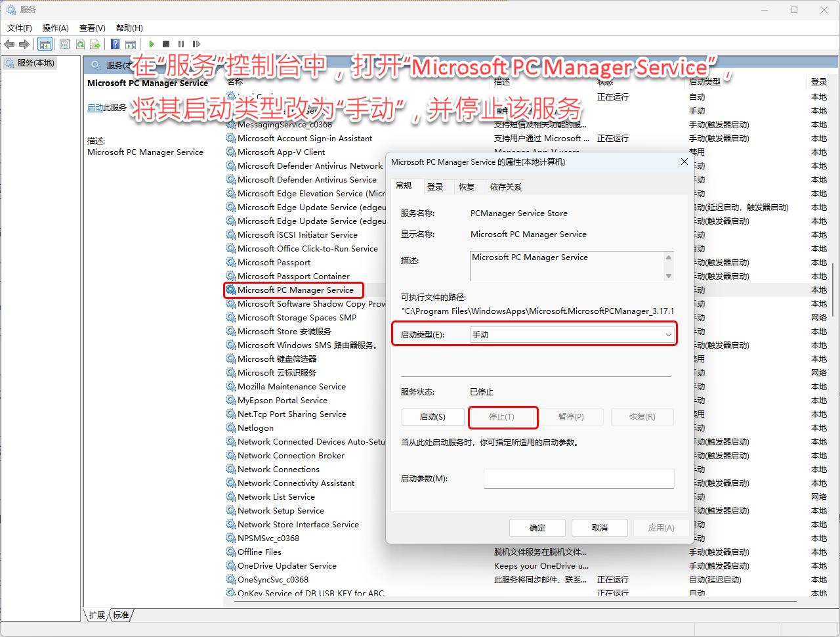Click gear icon of Microsoft iSCSI Initiator Service

(x=231, y=234)
